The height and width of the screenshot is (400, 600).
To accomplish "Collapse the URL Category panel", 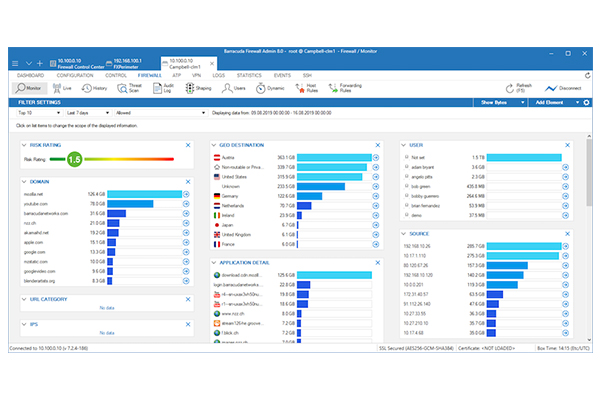I will pyautogui.click(x=24, y=299).
